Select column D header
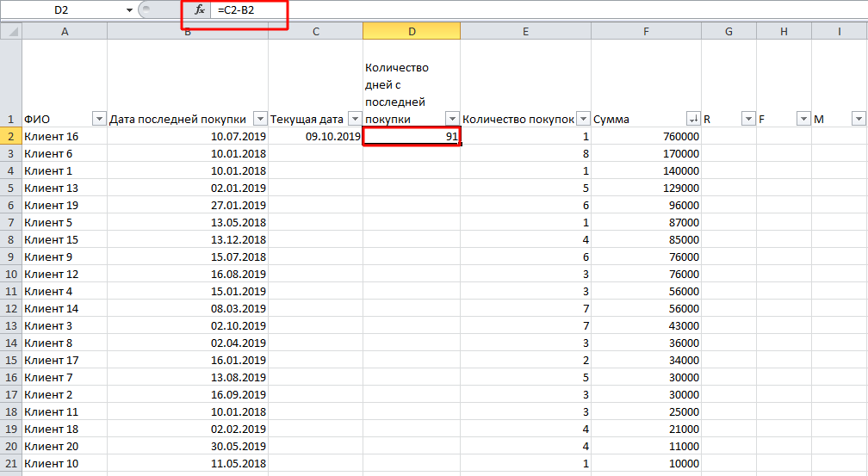 pyautogui.click(x=412, y=31)
